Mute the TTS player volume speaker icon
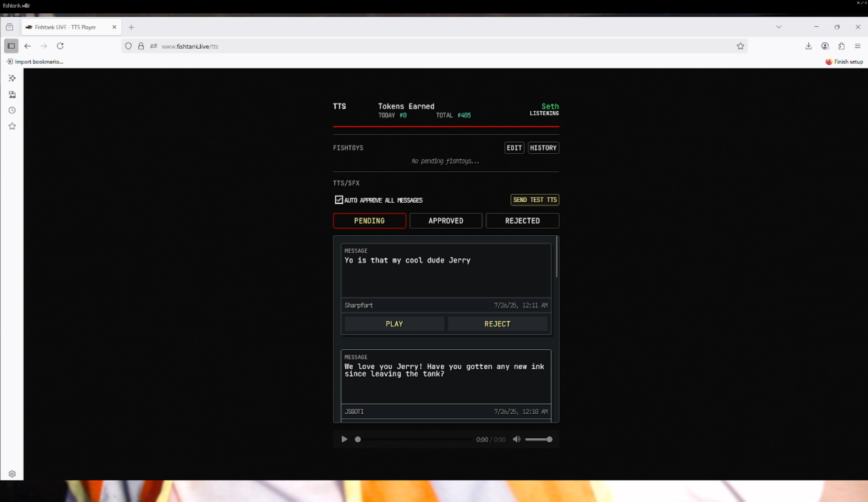Viewport: 868px width, 502px height. click(517, 439)
